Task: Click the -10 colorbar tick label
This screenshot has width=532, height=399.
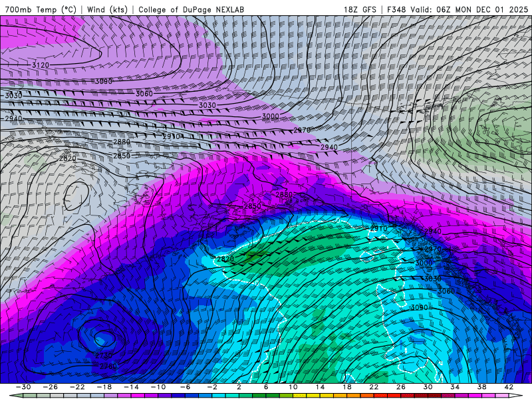Action: click(x=158, y=387)
